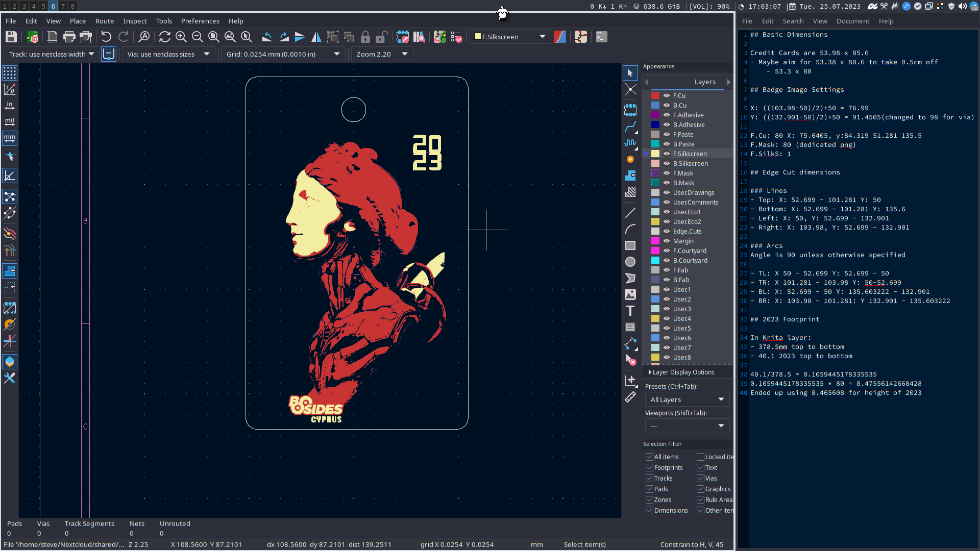Toggle visibility of B.Cu layer
This screenshot has height=551, width=980.
tap(666, 105)
